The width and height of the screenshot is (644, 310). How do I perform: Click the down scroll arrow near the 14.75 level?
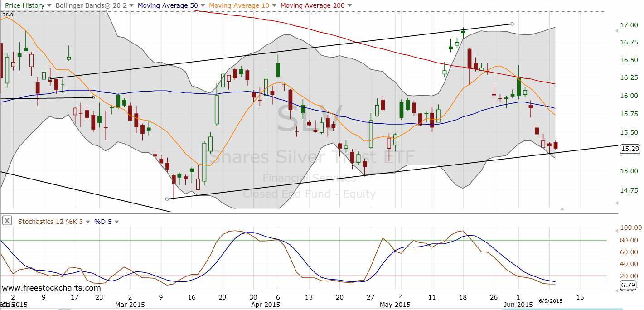pos(616,202)
